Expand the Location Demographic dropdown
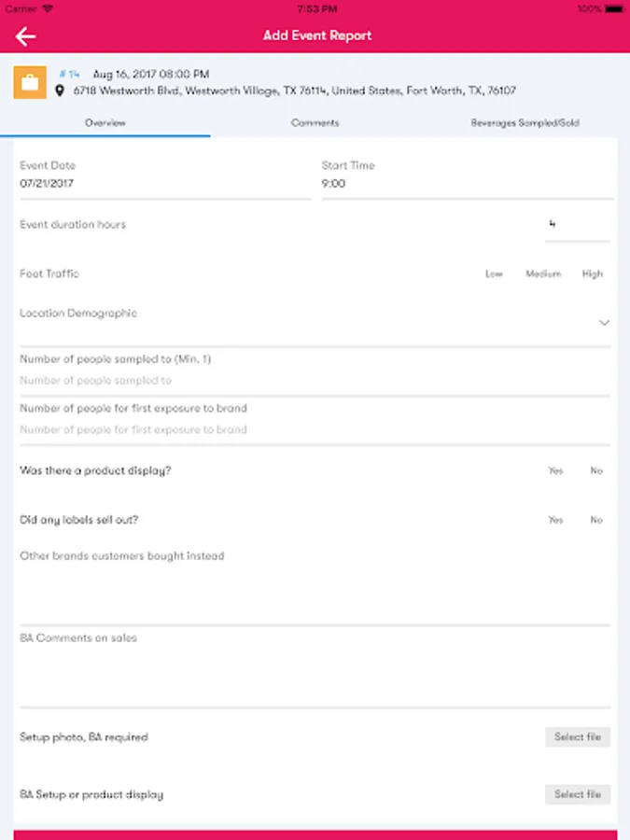 [x=603, y=323]
